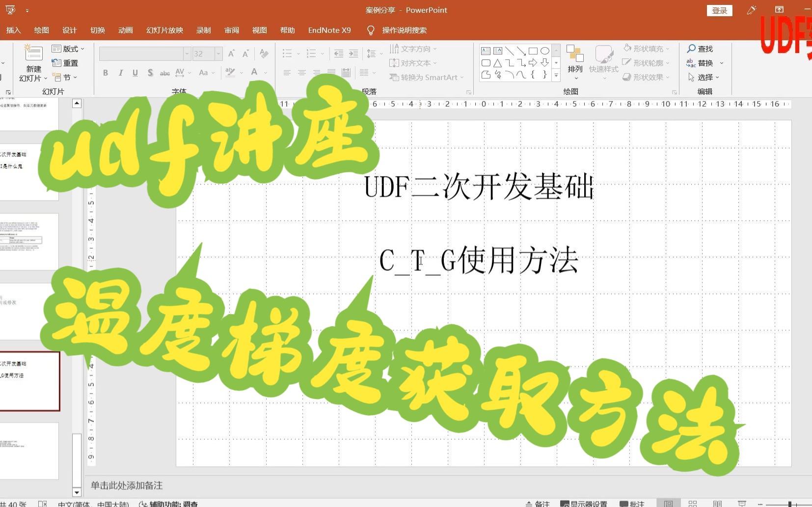Click the Comments (批注) status bar button
The width and height of the screenshot is (812, 507).
click(x=632, y=504)
